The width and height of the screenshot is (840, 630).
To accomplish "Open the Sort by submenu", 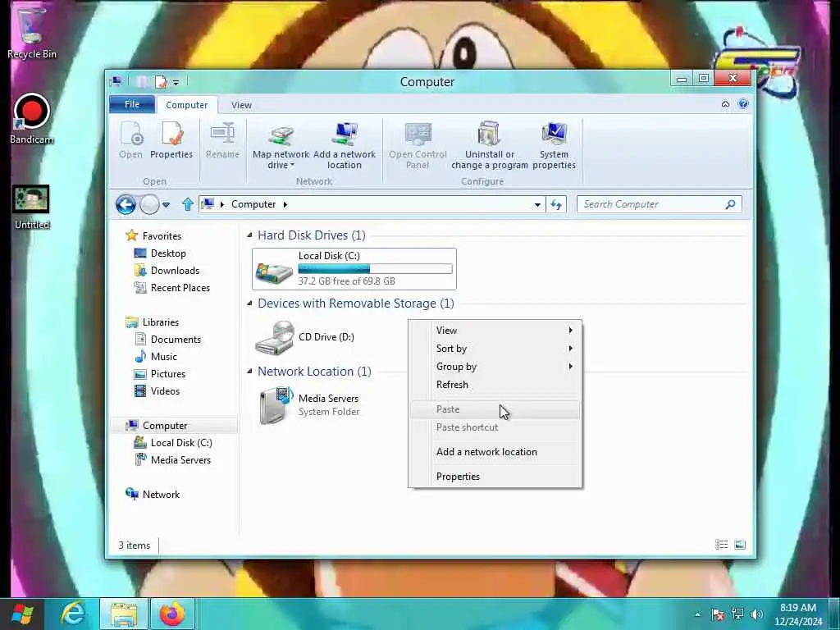I will [x=495, y=348].
